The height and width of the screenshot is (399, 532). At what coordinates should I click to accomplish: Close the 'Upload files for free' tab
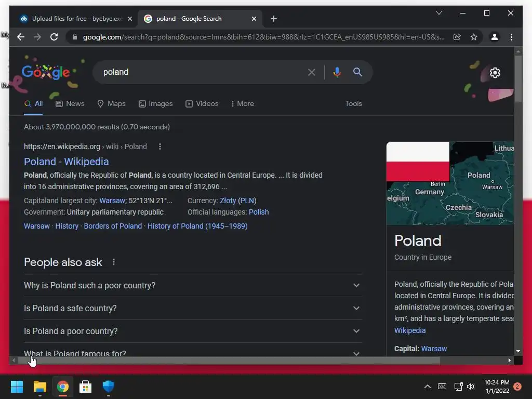coord(129,19)
